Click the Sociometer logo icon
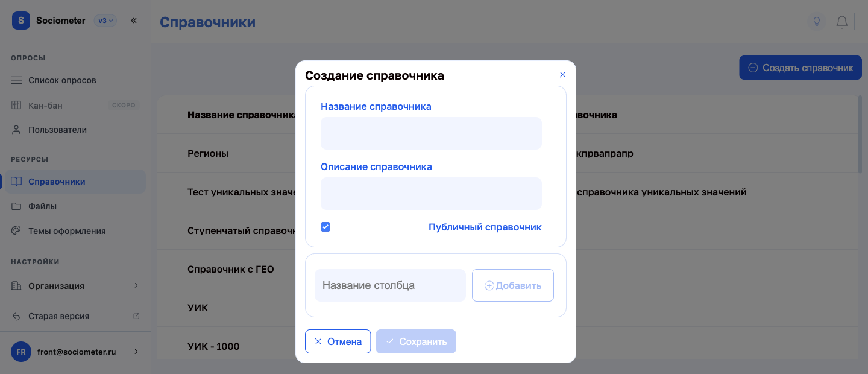Viewport: 868px width, 374px height. tap(21, 21)
